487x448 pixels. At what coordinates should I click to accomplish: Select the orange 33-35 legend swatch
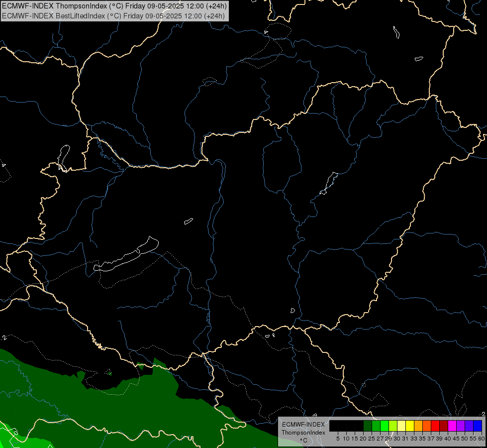tap(418, 426)
